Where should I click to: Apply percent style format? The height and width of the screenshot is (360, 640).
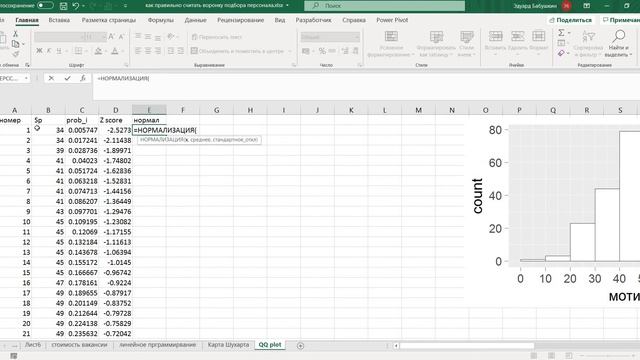[x=322, y=51]
